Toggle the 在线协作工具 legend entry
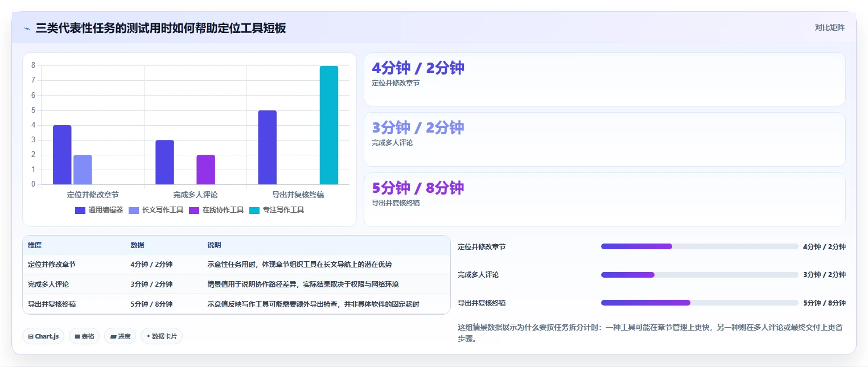 216,210
